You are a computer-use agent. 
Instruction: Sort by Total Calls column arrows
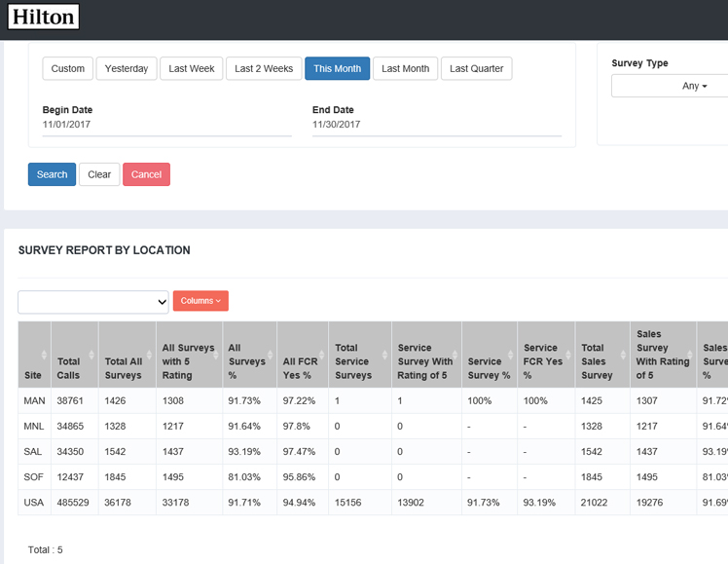click(91, 355)
